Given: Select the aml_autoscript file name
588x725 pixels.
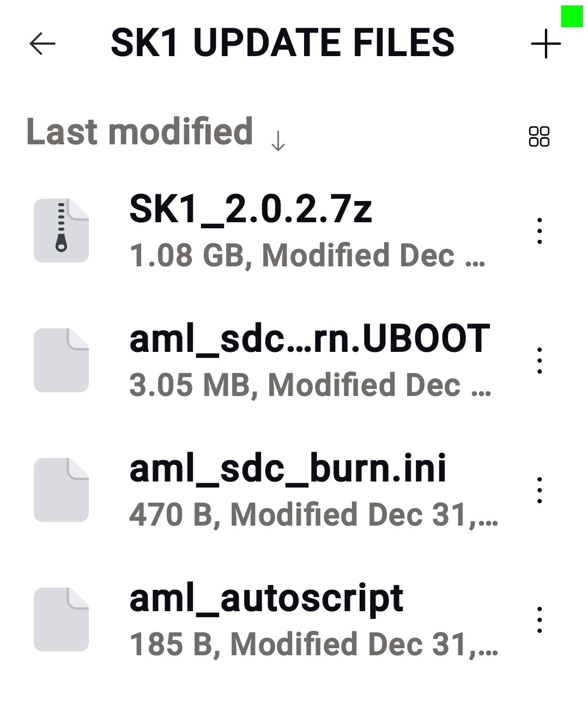Looking at the screenshot, I should coord(266,598).
